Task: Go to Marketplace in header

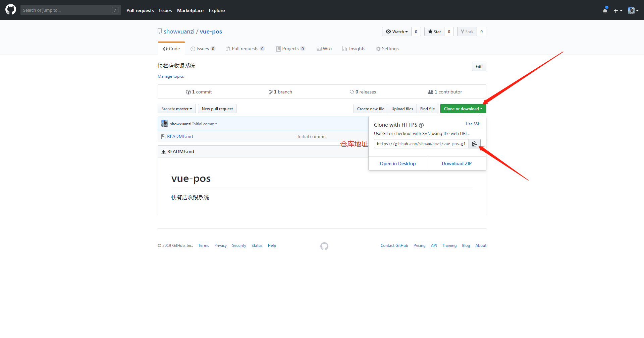Action: coord(190,10)
